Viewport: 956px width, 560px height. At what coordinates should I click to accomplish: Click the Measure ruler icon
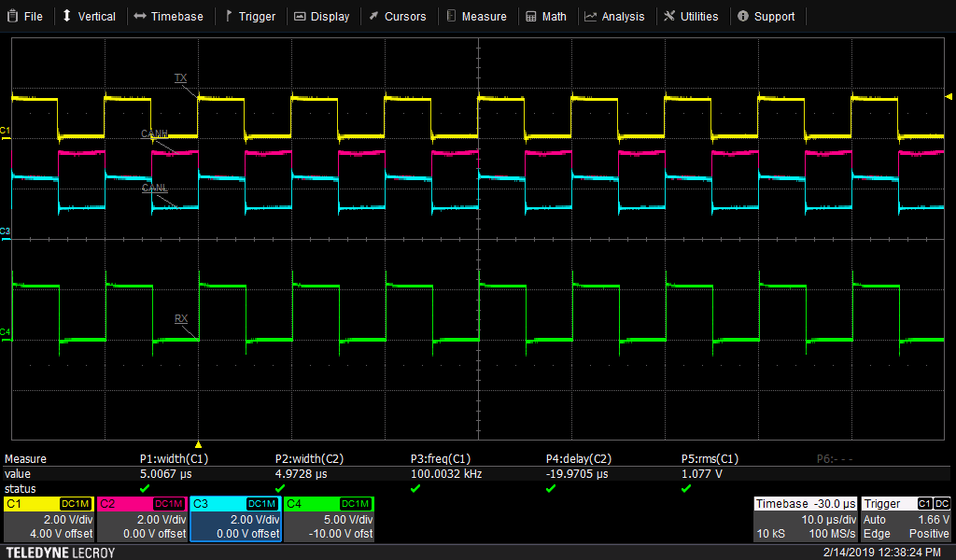click(x=451, y=16)
